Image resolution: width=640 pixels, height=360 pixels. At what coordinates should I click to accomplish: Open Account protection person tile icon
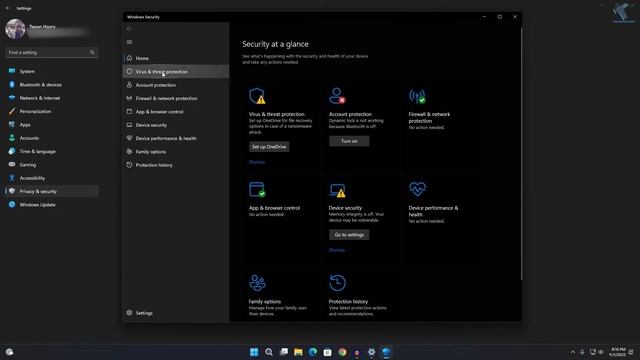click(337, 96)
